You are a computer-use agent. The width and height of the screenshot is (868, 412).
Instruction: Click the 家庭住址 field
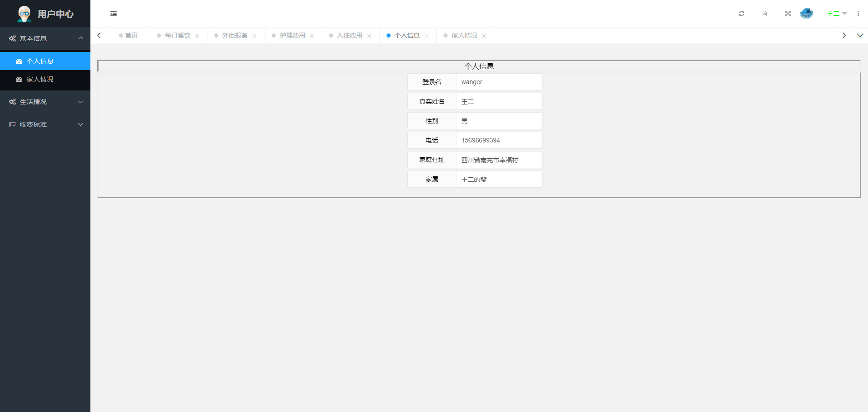tap(500, 160)
